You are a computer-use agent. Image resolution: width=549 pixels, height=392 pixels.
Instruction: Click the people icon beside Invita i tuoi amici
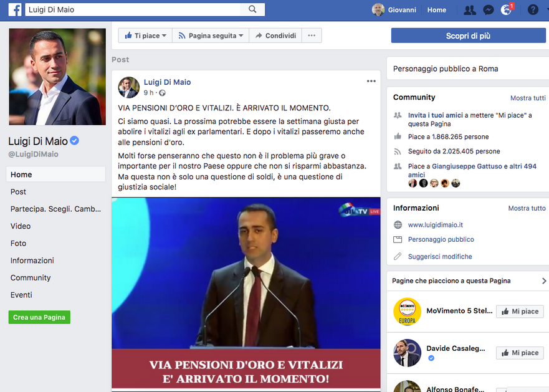398,115
